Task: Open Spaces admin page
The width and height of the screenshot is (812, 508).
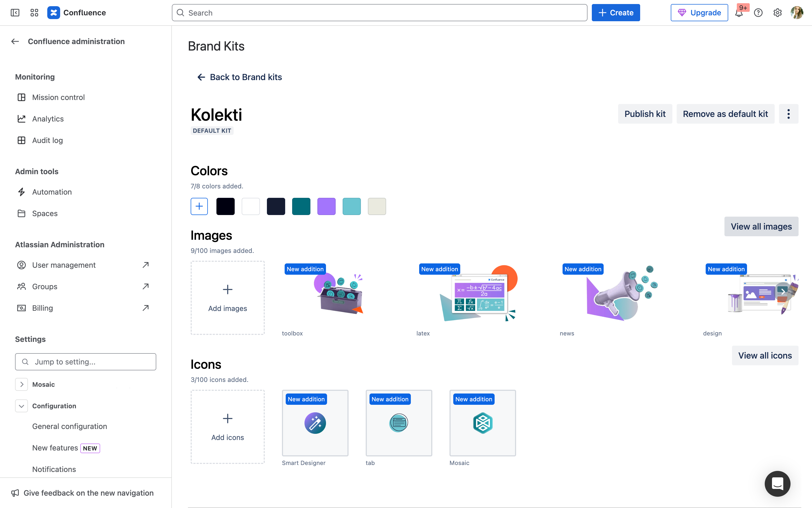Action: (45, 213)
